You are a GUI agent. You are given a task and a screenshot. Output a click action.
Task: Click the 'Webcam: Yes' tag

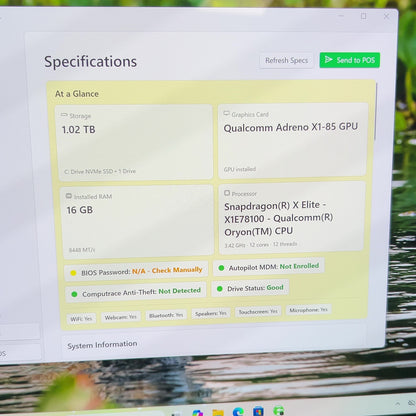(x=121, y=317)
